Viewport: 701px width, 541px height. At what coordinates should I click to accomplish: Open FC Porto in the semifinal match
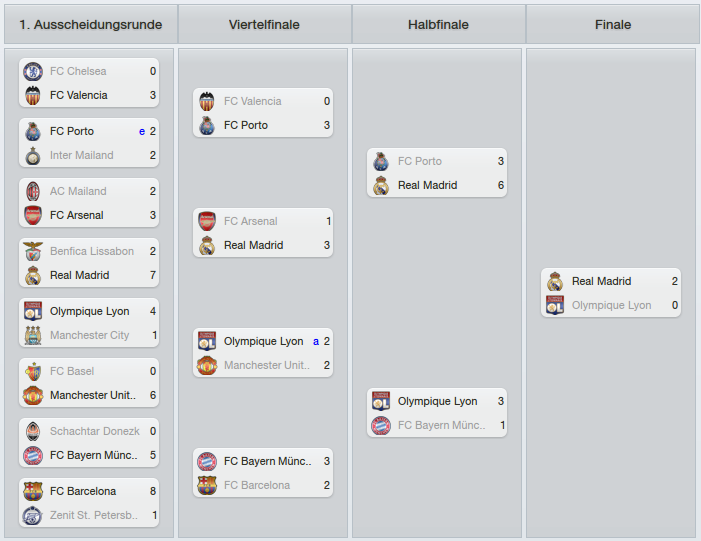point(419,161)
